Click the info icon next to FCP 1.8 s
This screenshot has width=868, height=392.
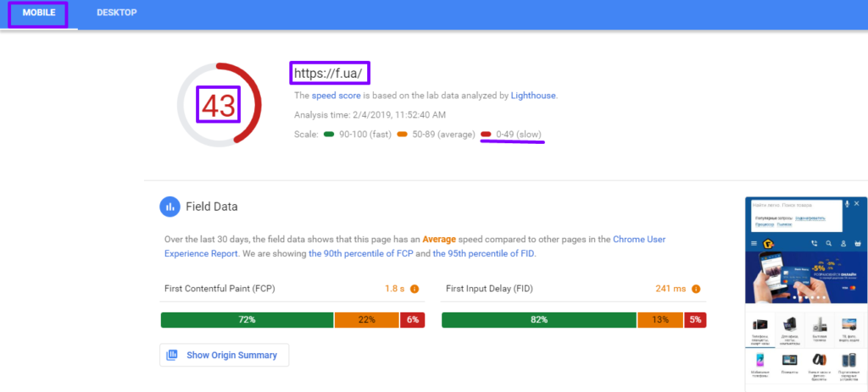tap(415, 289)
